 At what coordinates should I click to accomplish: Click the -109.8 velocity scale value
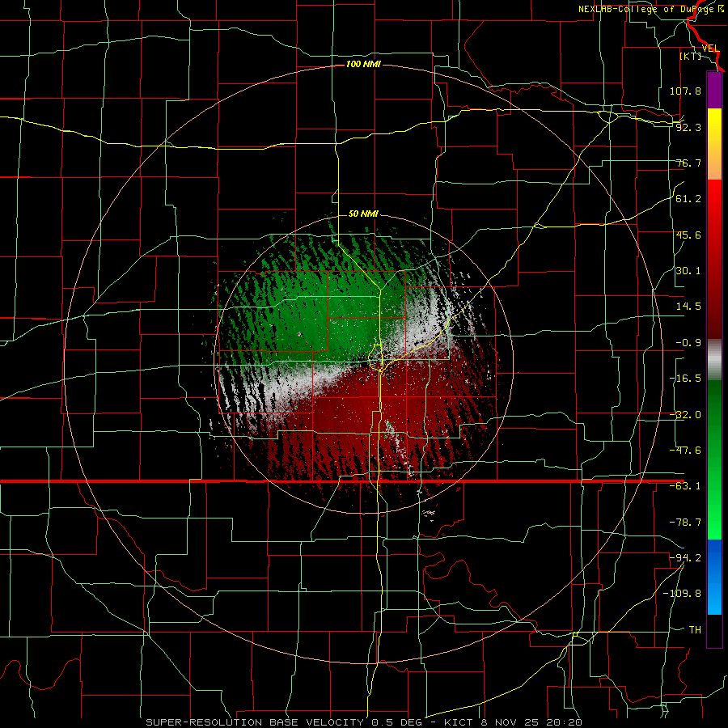(x=682, y=594)
